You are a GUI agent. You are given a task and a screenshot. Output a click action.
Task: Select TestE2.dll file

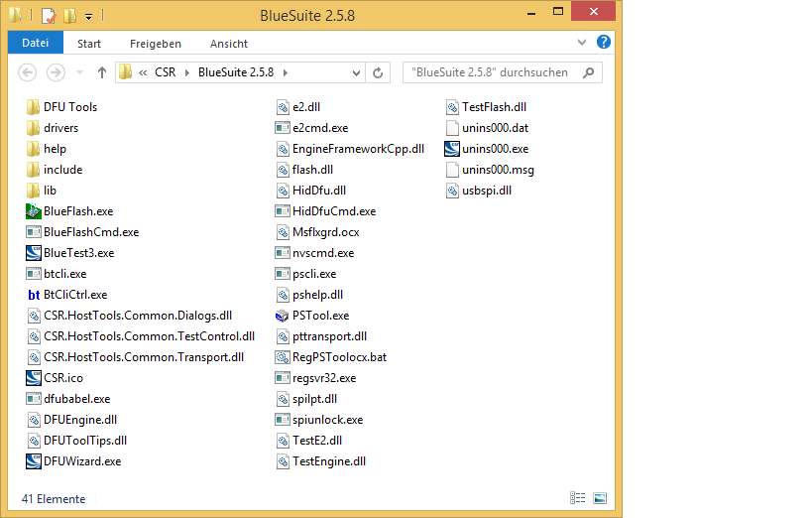pyautogui.click(x=308, y=441)
